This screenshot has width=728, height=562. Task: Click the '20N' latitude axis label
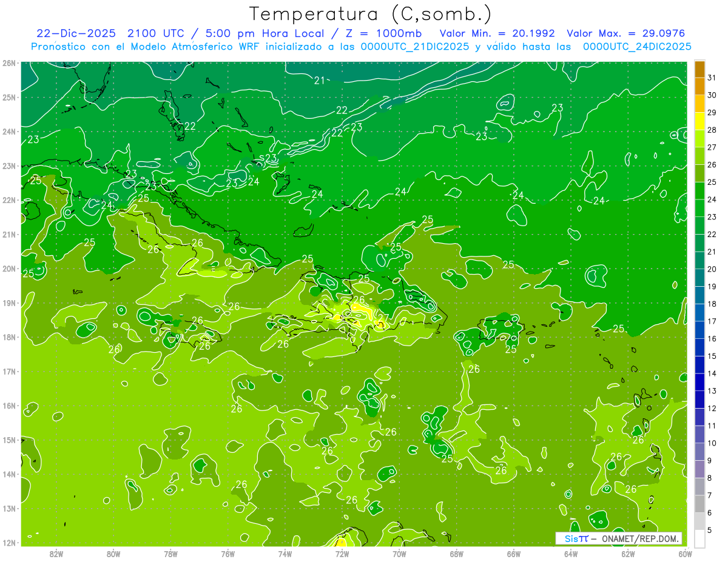click(x=10, y=269)
